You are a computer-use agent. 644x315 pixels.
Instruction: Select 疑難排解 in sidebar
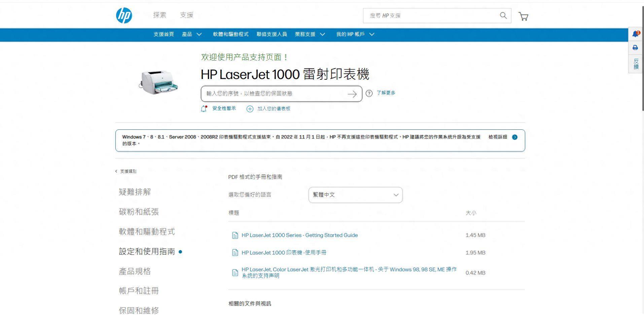(135, 192)
